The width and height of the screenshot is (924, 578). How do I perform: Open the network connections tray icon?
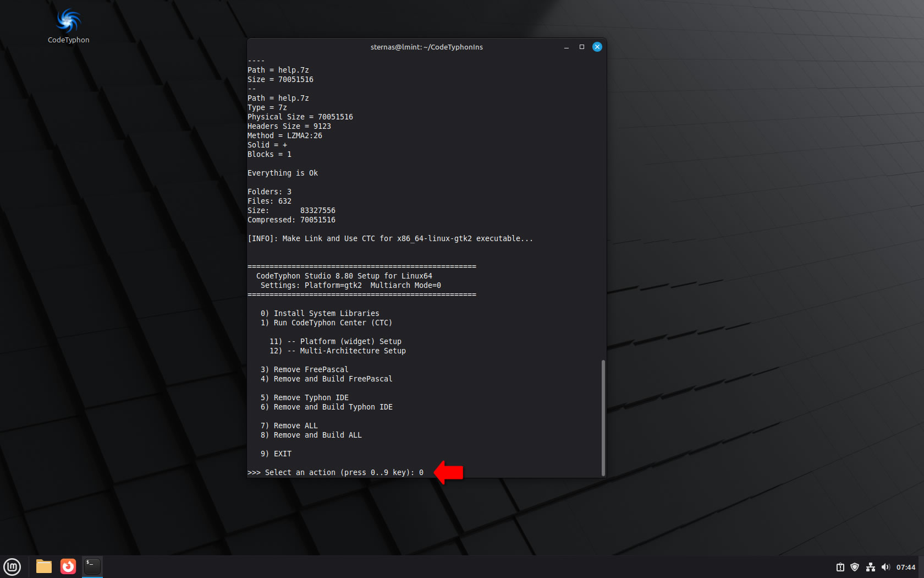point(870,567)
